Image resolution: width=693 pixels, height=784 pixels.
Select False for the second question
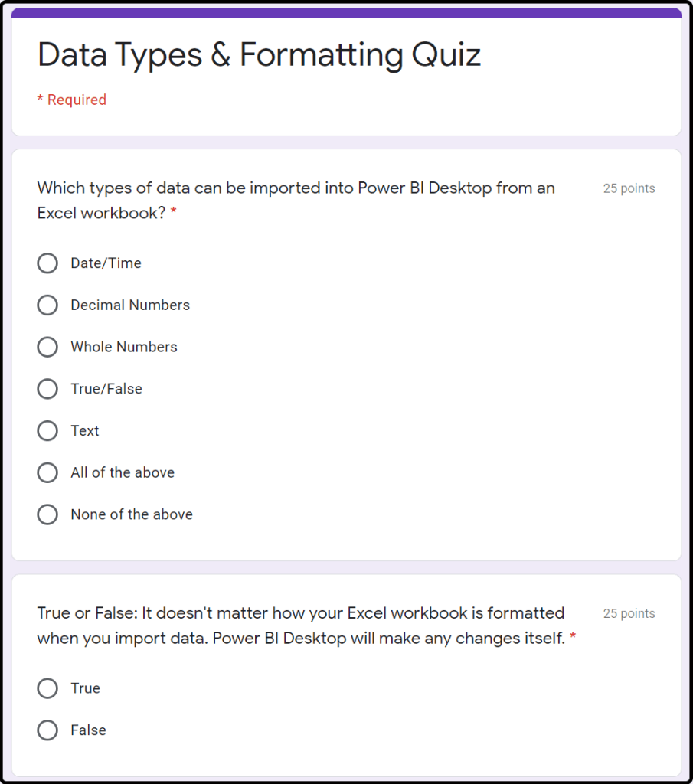coord(47,730)
